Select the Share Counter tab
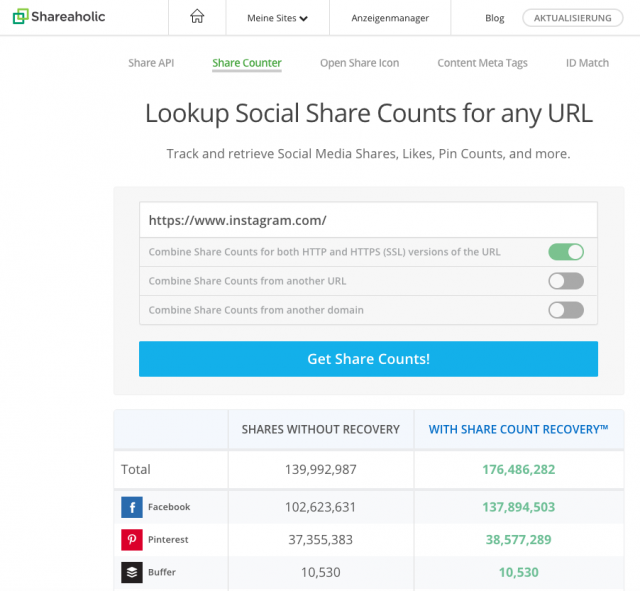Viewport: 640px width, 591px height. [x=247, y=63]
